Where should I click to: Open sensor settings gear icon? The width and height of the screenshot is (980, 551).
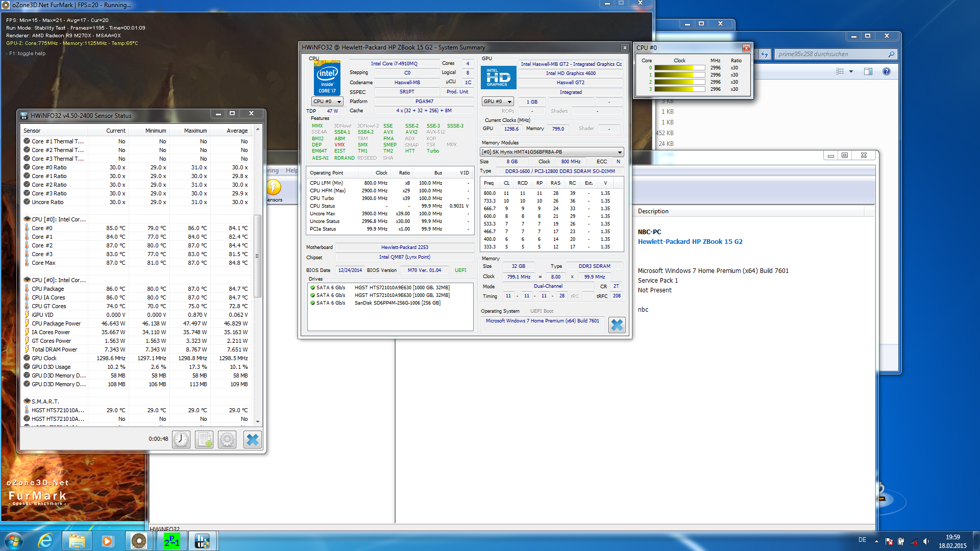227,439
